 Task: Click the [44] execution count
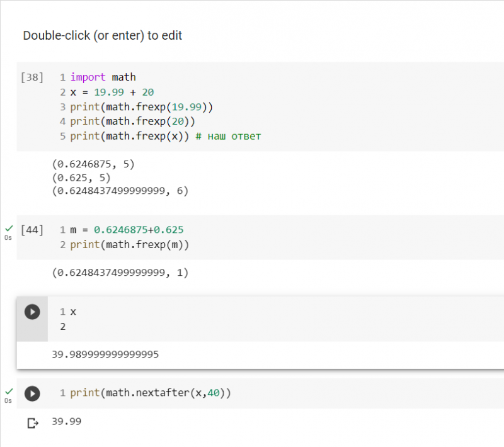[x=32, y=230]
